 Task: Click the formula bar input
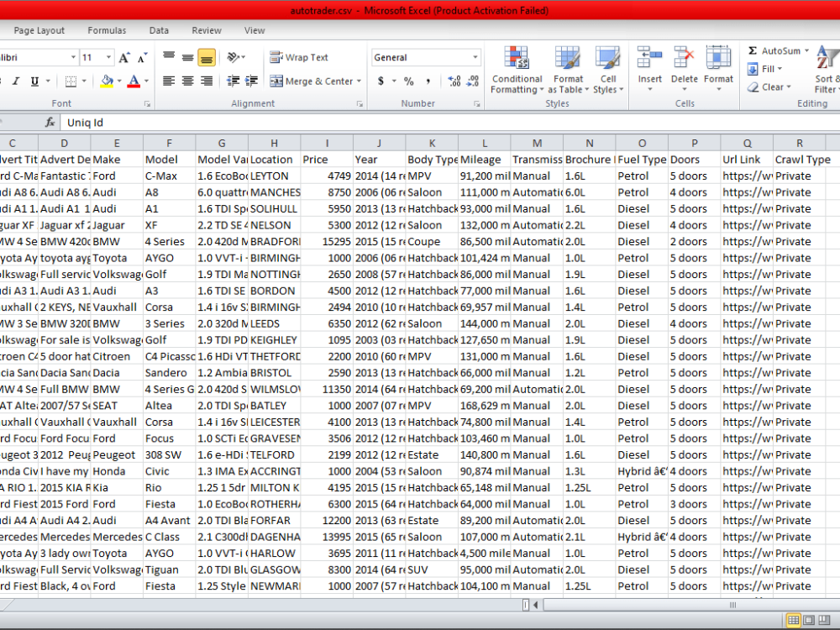[x=450, y=123]
